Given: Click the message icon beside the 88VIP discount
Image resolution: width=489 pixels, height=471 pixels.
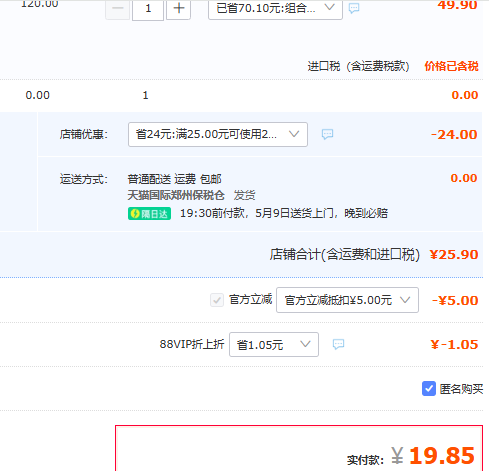Looking at the screenshot, I should [338, 344].
